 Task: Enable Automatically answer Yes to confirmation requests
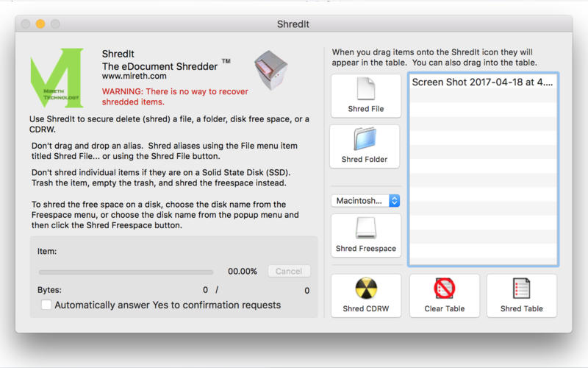click(x=46, y=305)
